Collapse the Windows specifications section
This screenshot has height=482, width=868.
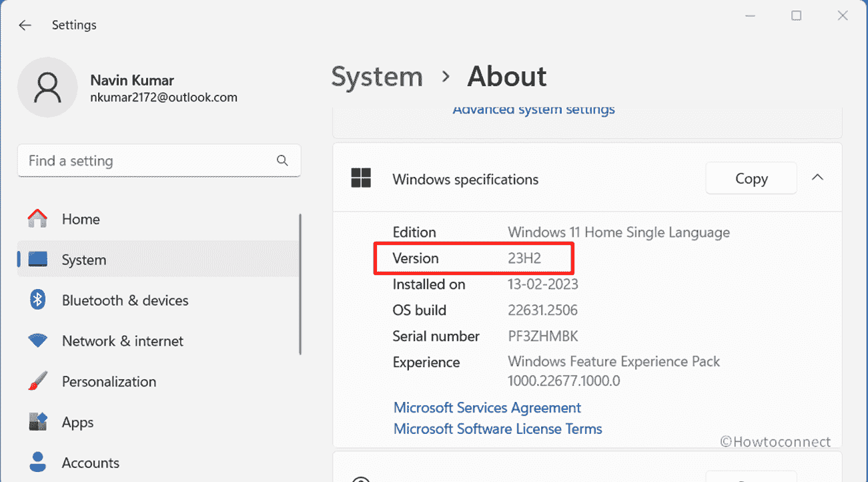click(817, 178)
